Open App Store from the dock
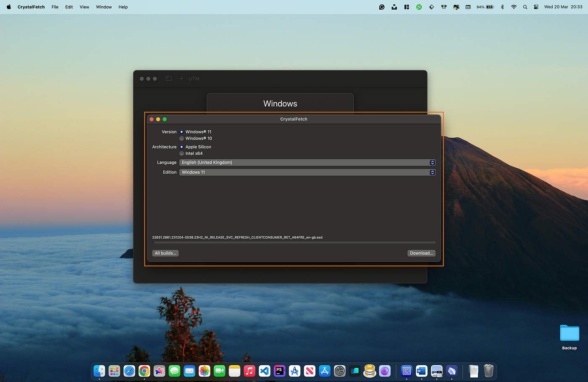This screenshot has width=588, height=382. pos(325,371)
